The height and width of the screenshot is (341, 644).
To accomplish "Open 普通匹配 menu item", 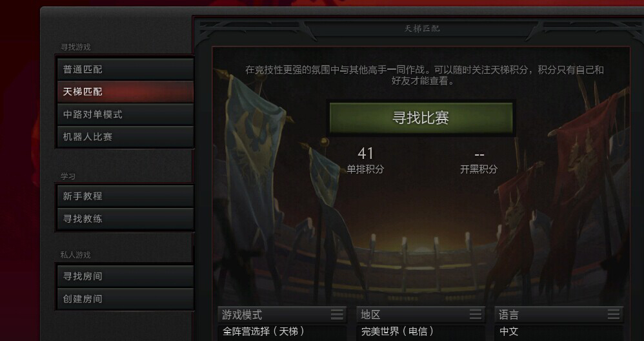I will [x=125, y=69].
